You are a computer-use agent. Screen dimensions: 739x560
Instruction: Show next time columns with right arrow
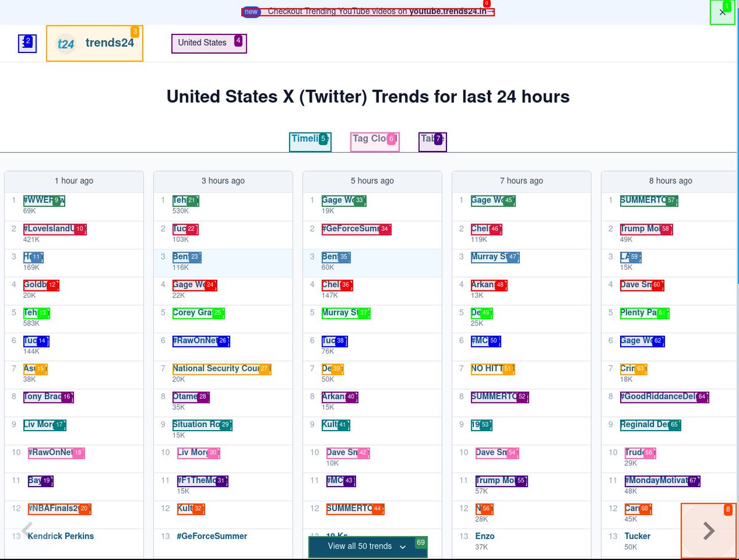(708, 530)
